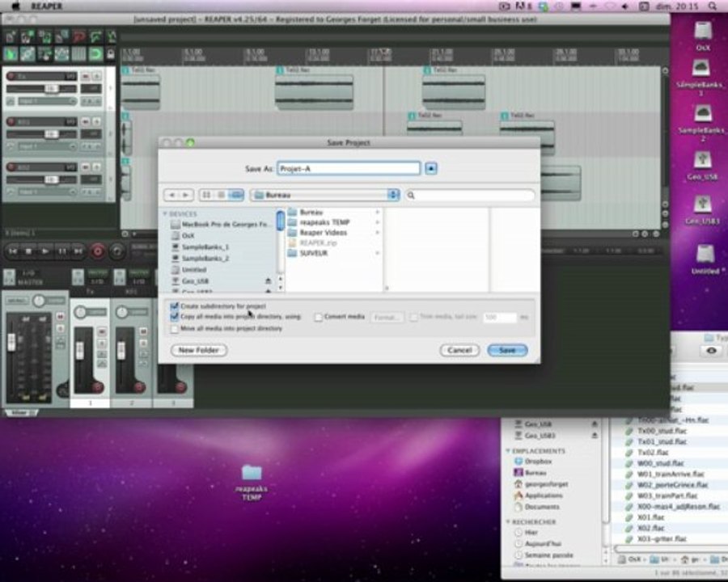Open the REAPER menu in menu bar

click(46, 6)
